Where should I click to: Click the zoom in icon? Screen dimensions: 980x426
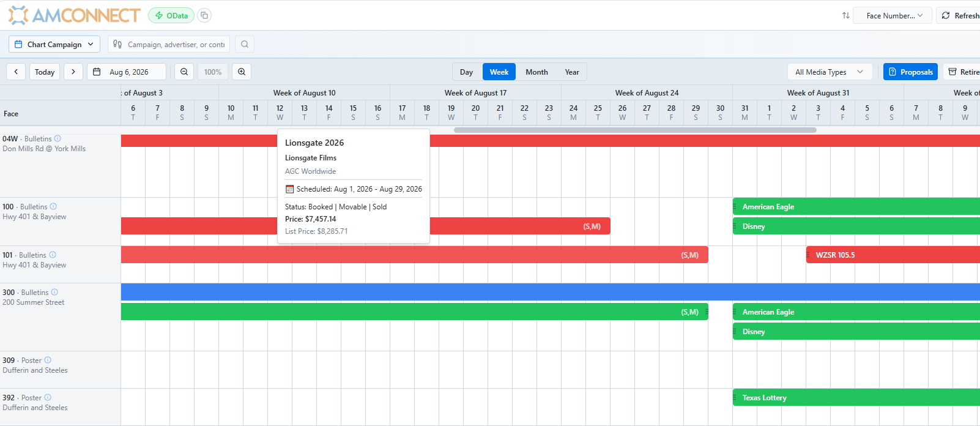point(242,72)
